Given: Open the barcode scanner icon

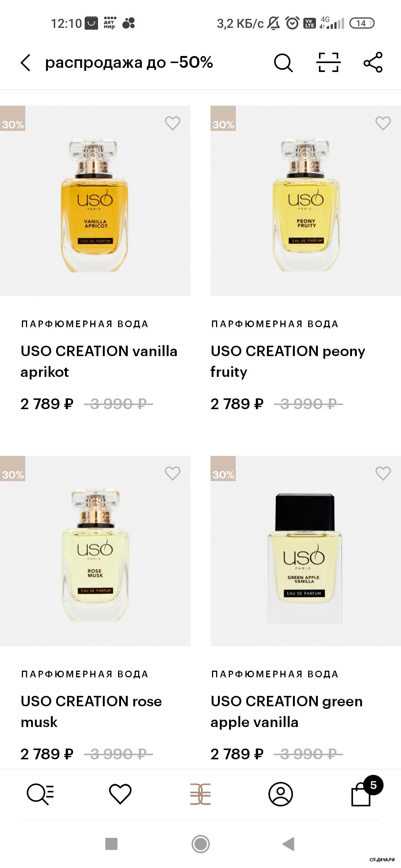Looking at the screenshot, I should (328, 62).
